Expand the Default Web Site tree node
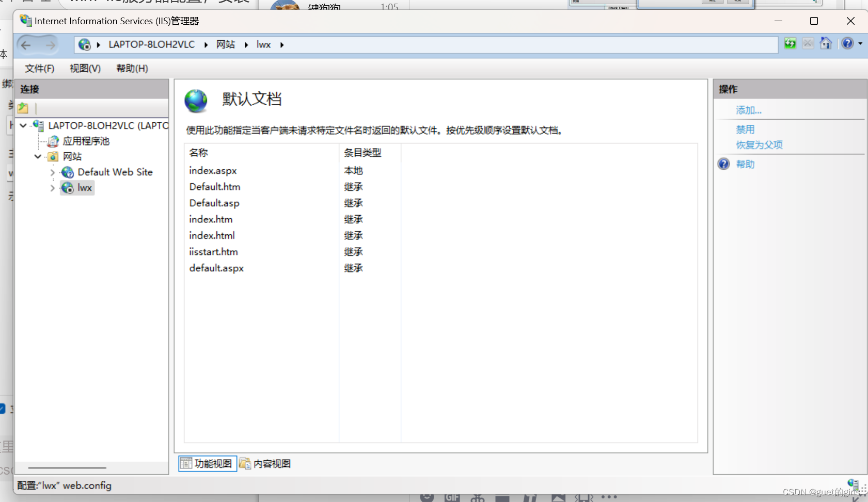868x502 pixels. [x=52, y=172]
